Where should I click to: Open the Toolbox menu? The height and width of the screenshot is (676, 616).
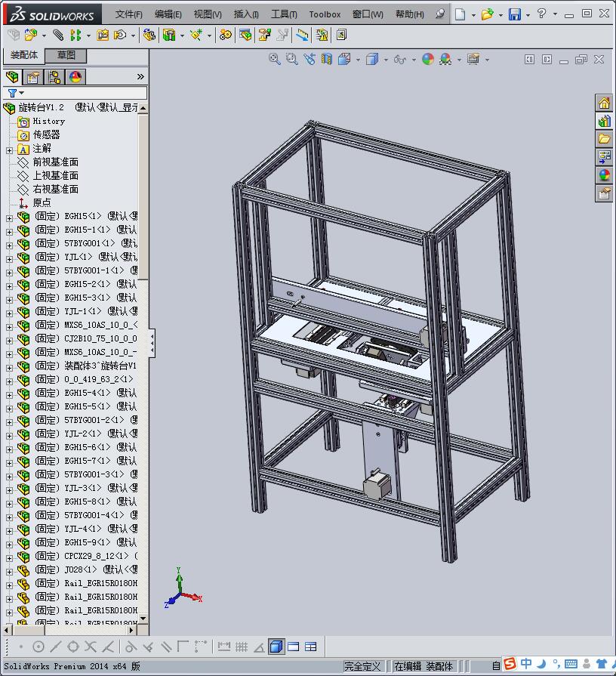[325, 14]
